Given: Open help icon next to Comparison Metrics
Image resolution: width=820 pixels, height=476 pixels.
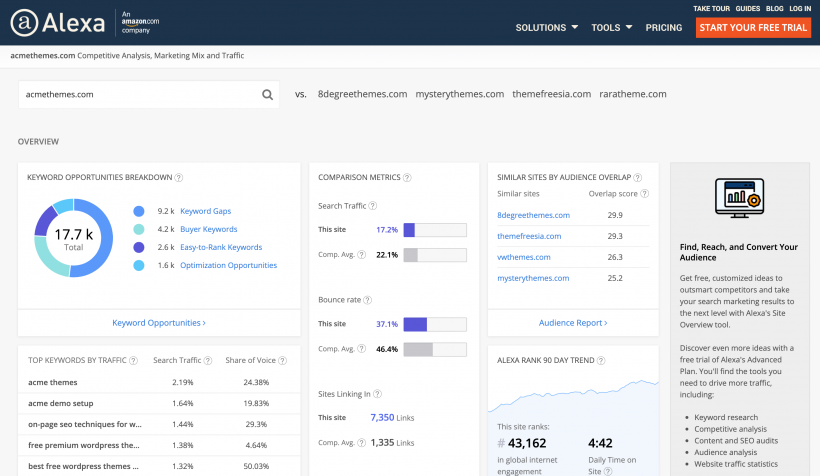Looking at the screenshot, I should [407, 178].
